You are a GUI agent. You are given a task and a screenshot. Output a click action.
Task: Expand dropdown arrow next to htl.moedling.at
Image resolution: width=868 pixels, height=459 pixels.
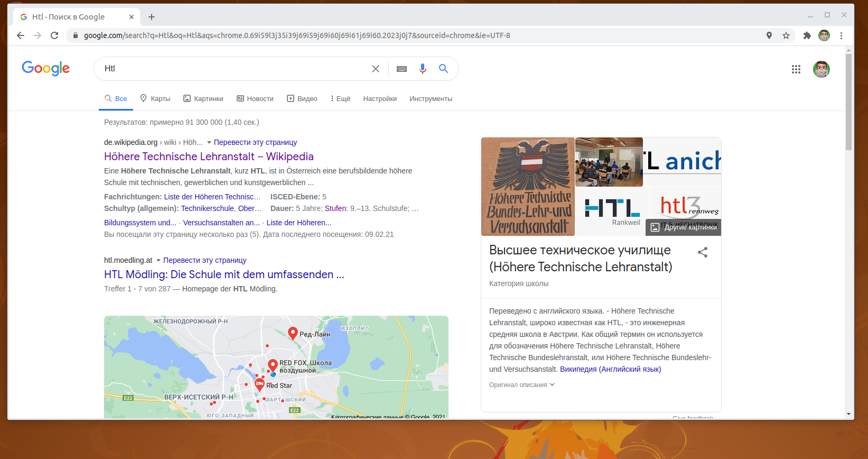point(158,261)
